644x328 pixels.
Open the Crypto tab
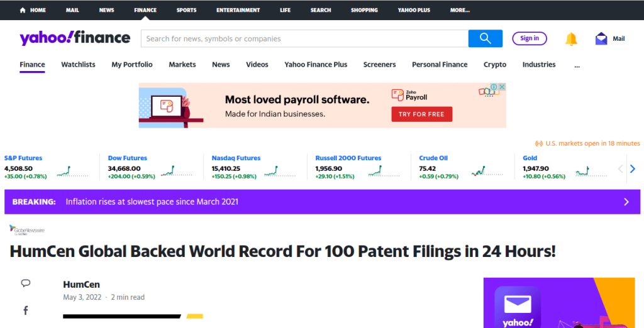pyautogui.click(x=495, y=65)
